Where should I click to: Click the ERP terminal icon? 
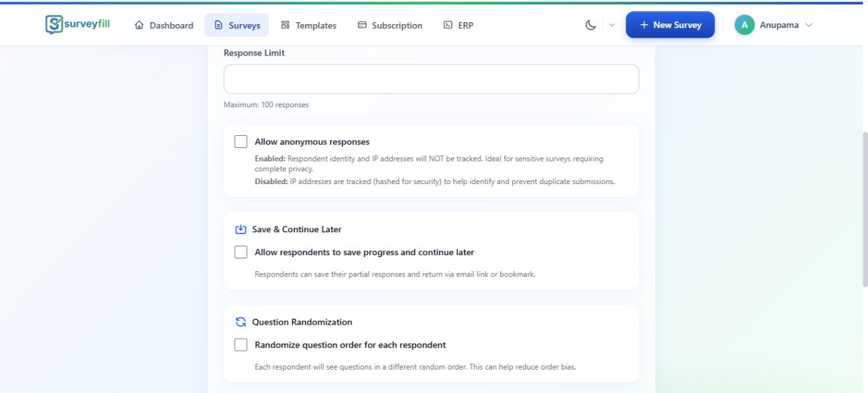pos(448,25)
